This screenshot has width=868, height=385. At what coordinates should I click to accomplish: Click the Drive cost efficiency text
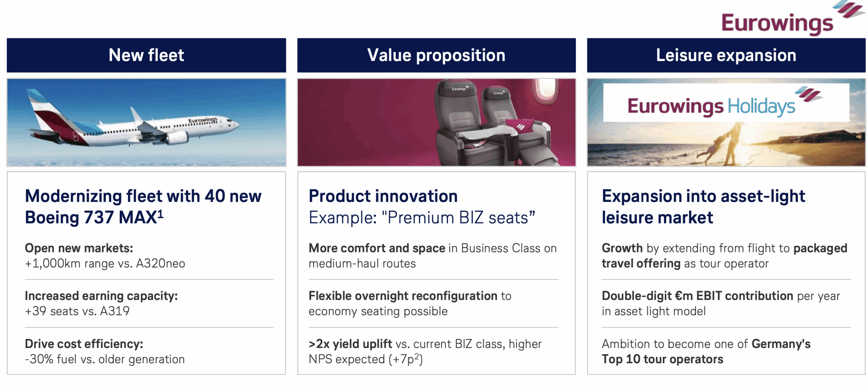click(x=84, y=344)
